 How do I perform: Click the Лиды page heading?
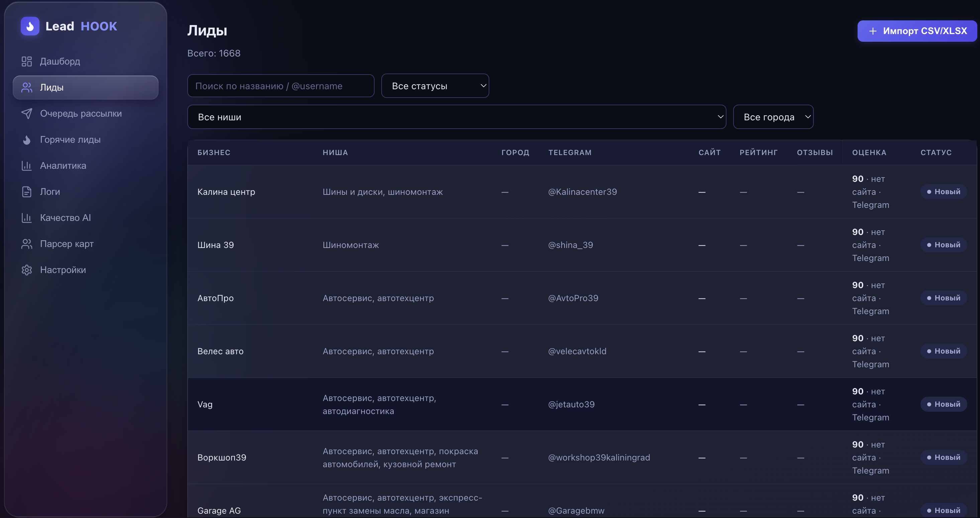pos(207,30)
